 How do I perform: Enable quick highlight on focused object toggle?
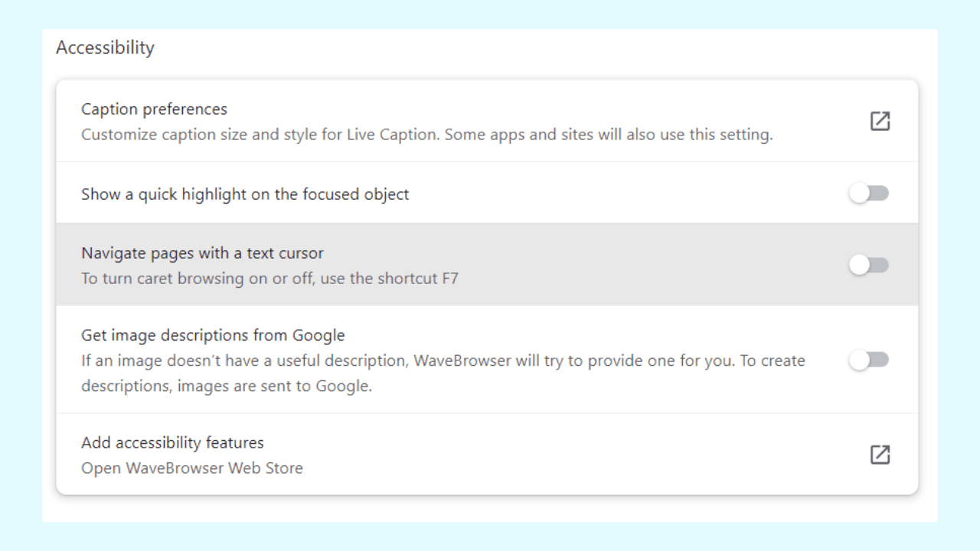(x=868, y=194)
